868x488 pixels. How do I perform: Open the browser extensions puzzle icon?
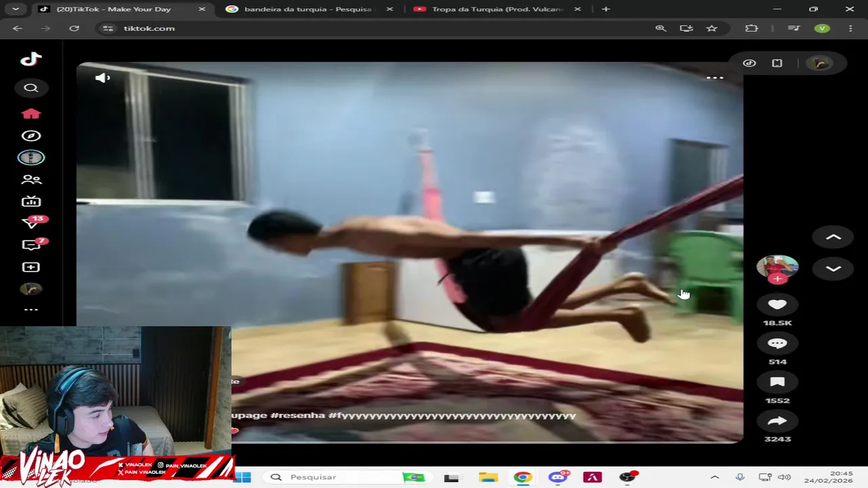[751, 28]
